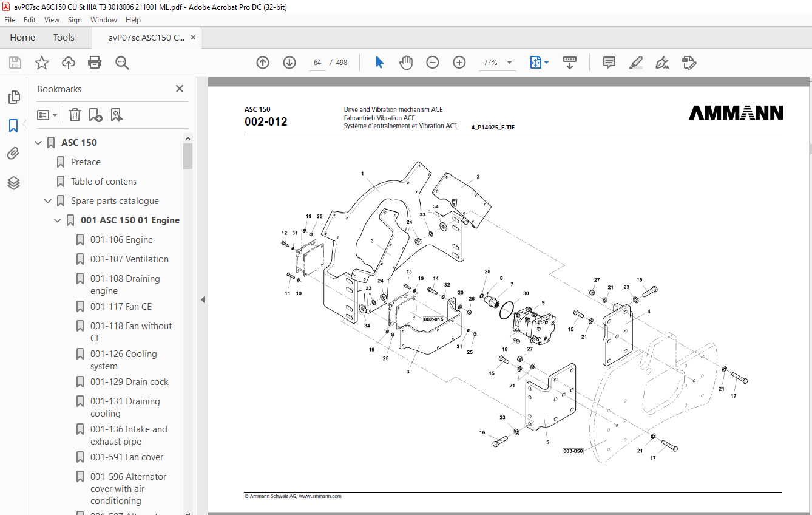Upload the file to cloud
This screenshot has height=515, width=812.
[x=69, y=63]
